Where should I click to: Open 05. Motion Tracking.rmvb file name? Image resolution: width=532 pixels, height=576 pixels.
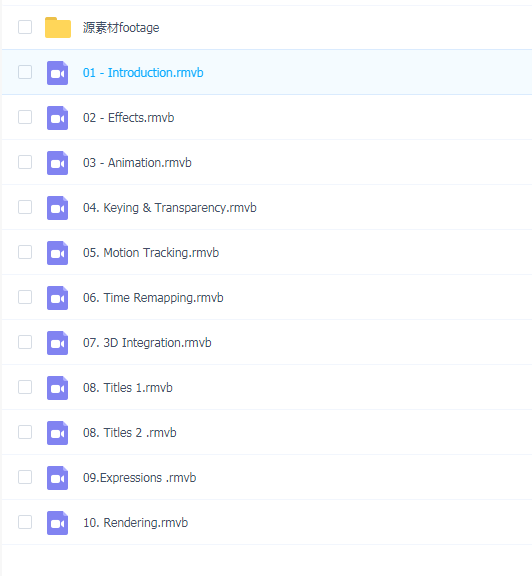151,253
